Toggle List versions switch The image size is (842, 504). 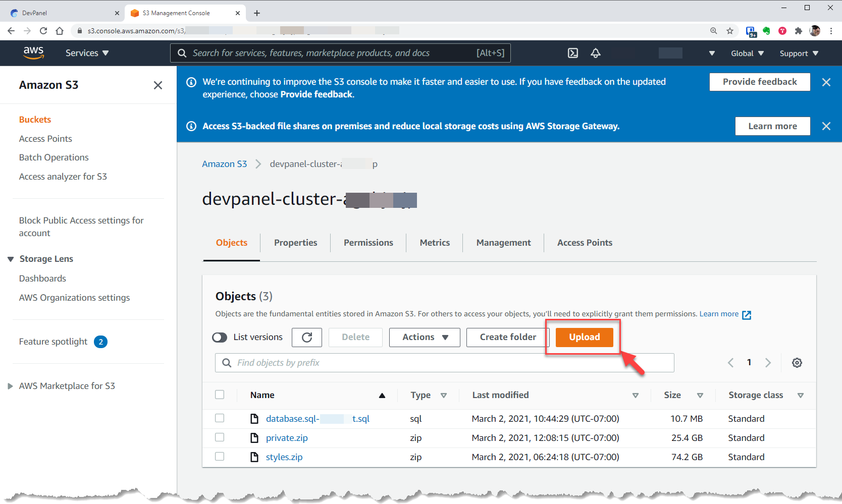pos(220,338)
